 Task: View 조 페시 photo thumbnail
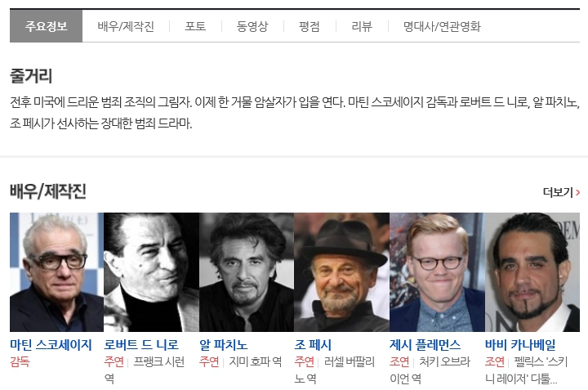(x=342, y=272)
